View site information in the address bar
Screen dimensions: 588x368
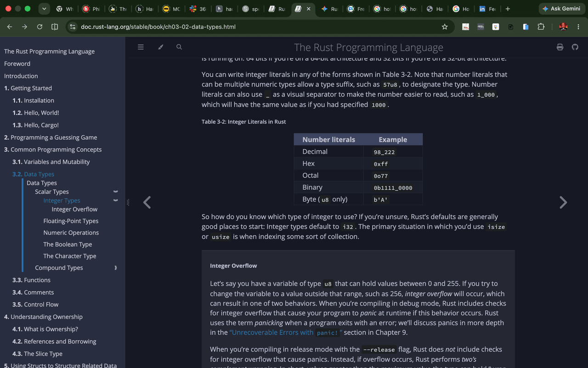pos(73,27)
